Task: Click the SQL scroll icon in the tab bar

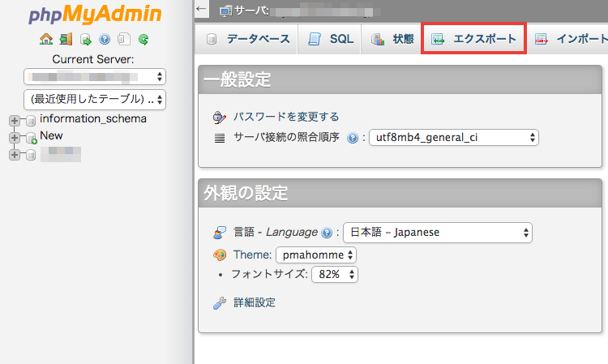Action: point(315,39)
